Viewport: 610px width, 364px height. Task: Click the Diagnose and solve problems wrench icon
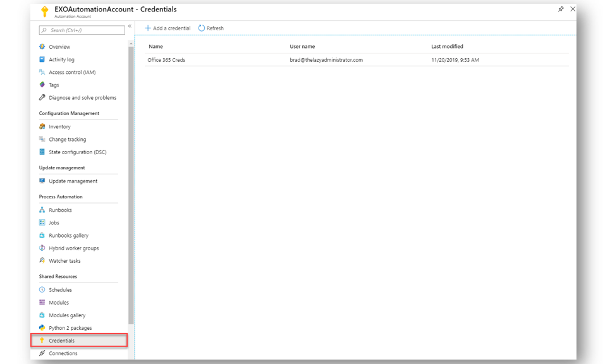pos(42,97)
